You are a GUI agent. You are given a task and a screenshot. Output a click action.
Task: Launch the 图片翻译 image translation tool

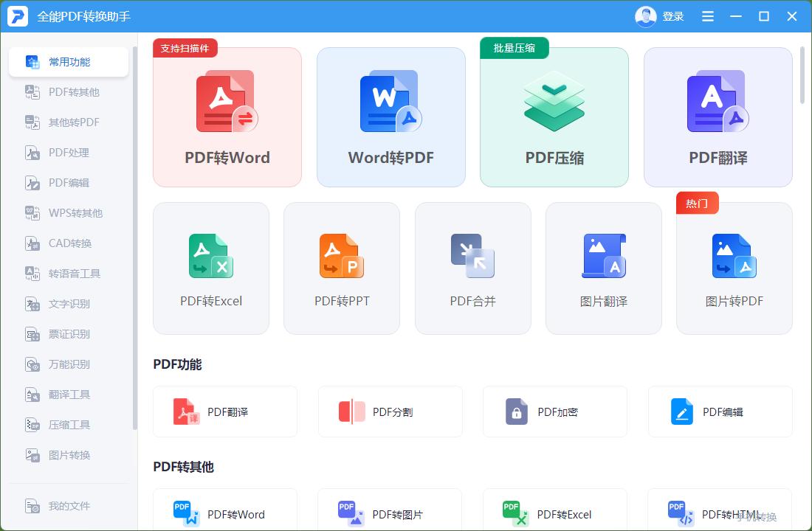coord(603,268)
